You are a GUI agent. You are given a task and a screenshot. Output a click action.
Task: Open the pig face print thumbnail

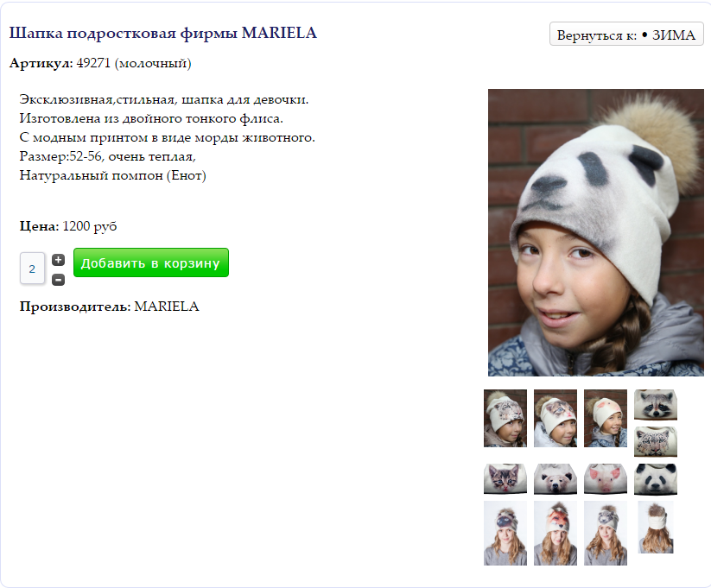[x=606, y=478]
